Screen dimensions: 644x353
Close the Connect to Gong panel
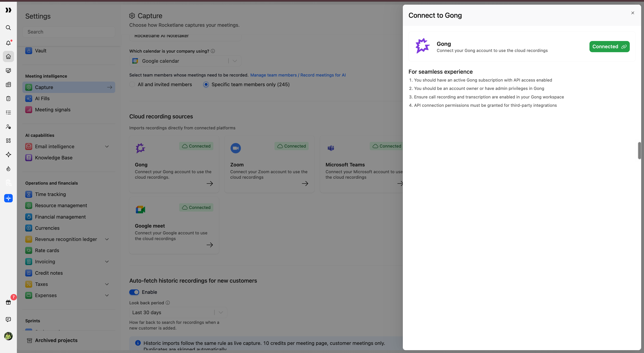(x=633, y=13)
